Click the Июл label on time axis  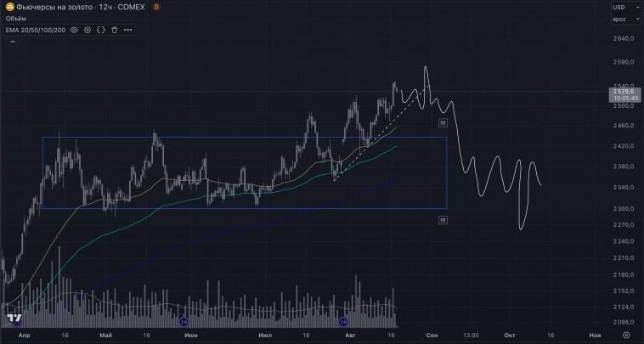click(265, 336)
